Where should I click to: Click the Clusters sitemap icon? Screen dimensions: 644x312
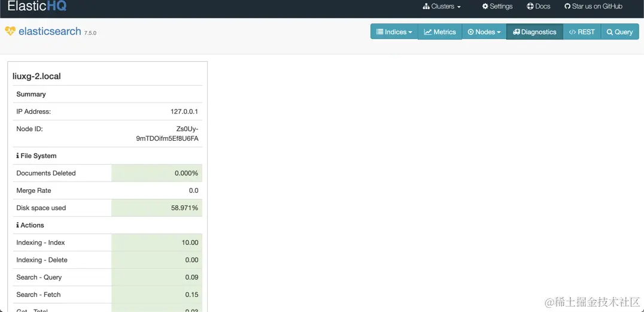pos(426,7)
